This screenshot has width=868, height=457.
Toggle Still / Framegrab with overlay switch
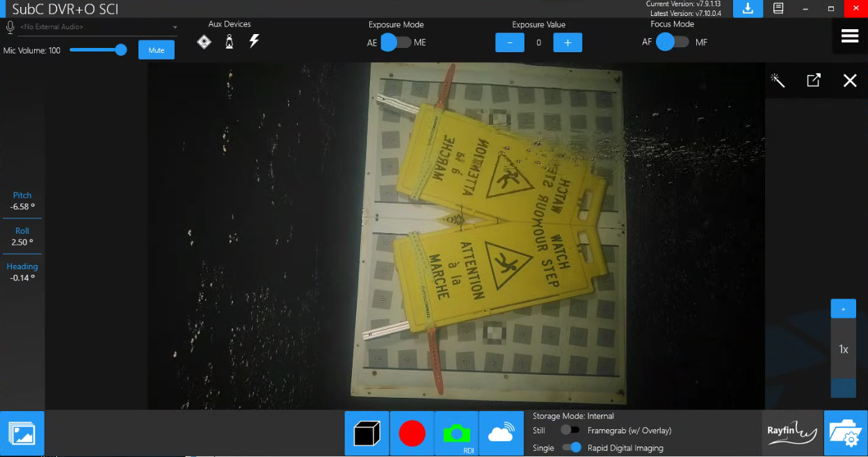570,431
